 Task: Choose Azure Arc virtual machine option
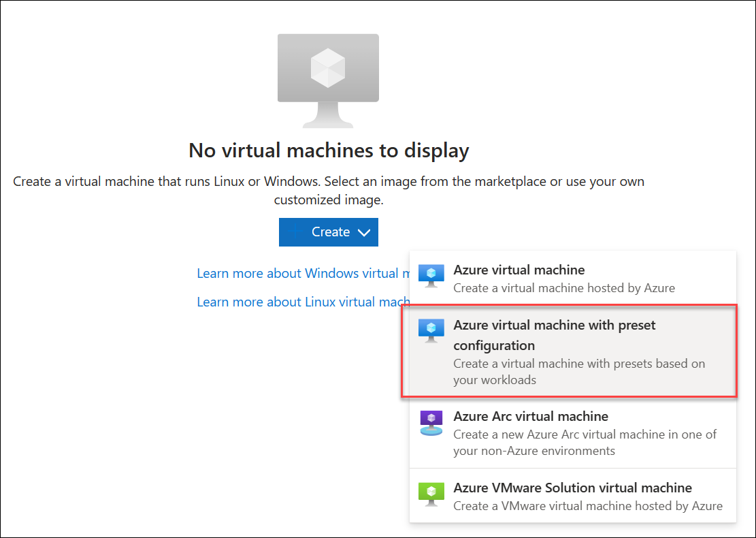pyautogui.click(x=573, y=433)
